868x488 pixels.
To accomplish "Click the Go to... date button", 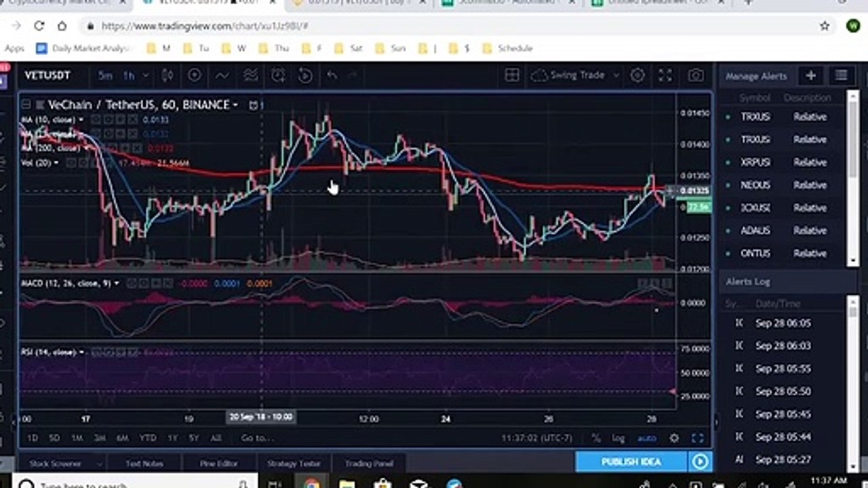I will 256,439.
